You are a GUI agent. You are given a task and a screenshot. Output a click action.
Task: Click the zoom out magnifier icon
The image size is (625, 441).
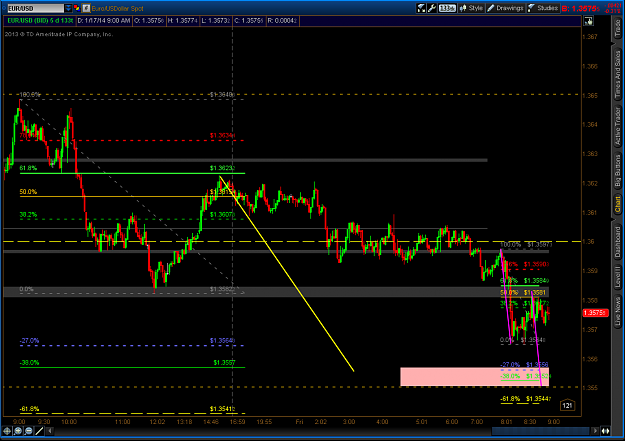[29, 431]
